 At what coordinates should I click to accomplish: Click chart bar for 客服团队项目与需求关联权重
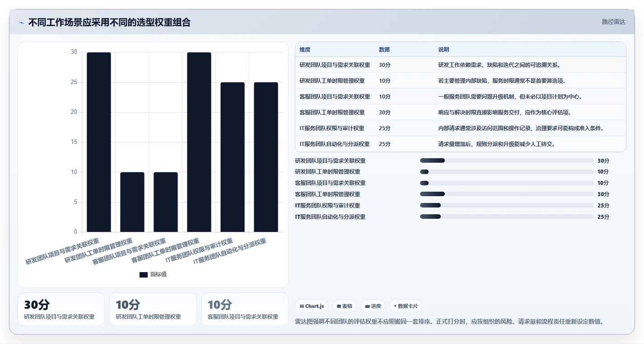click(x=166, y=202)
